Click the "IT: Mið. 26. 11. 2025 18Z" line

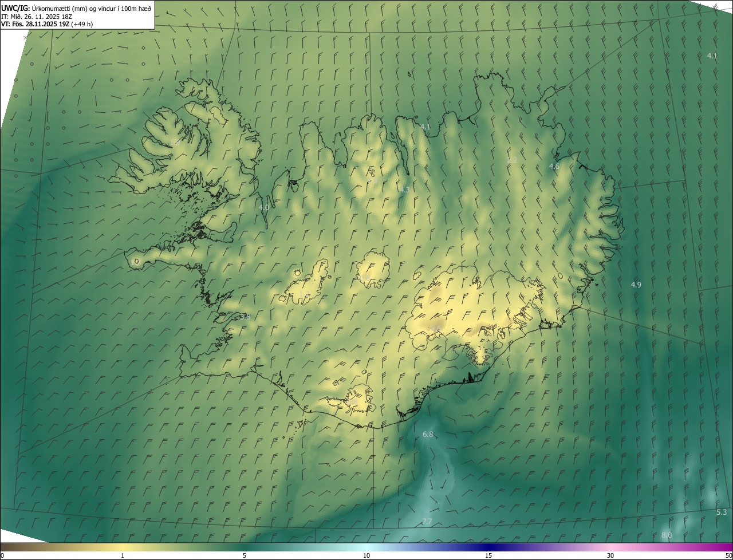[x=36, y=17]
